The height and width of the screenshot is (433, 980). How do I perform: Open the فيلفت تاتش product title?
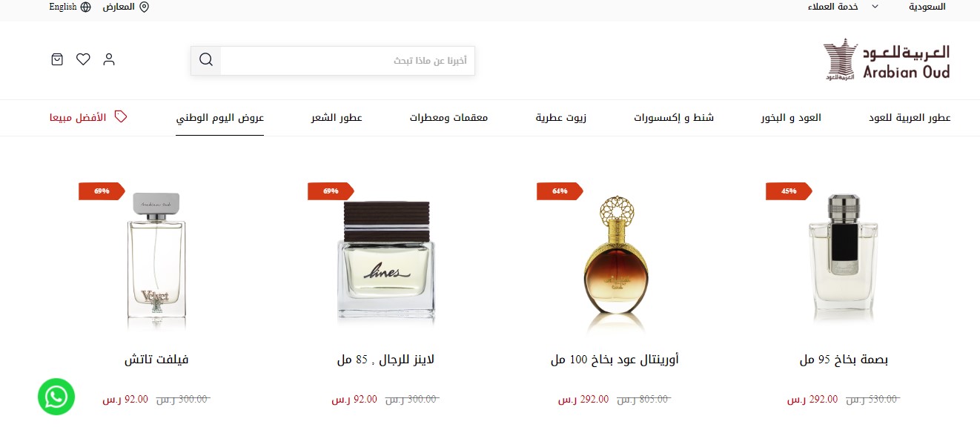(x=156, y=360)
